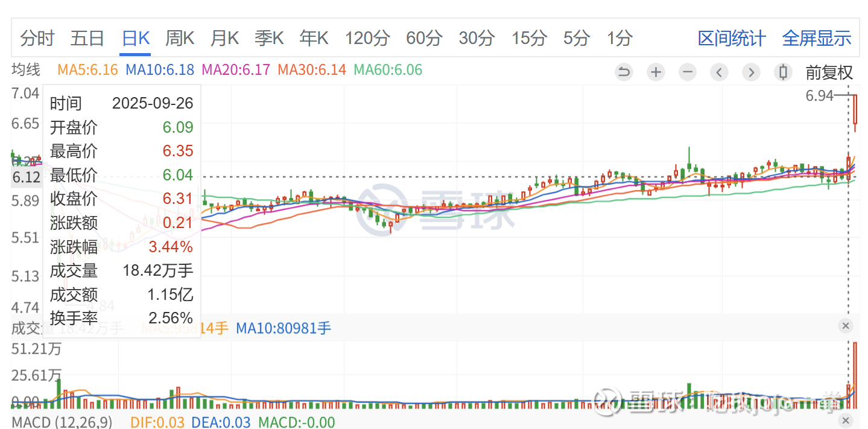Select the 日K daily candlestick tab
This screenshot has height=429, width=868.
click(x=135, y=39)
